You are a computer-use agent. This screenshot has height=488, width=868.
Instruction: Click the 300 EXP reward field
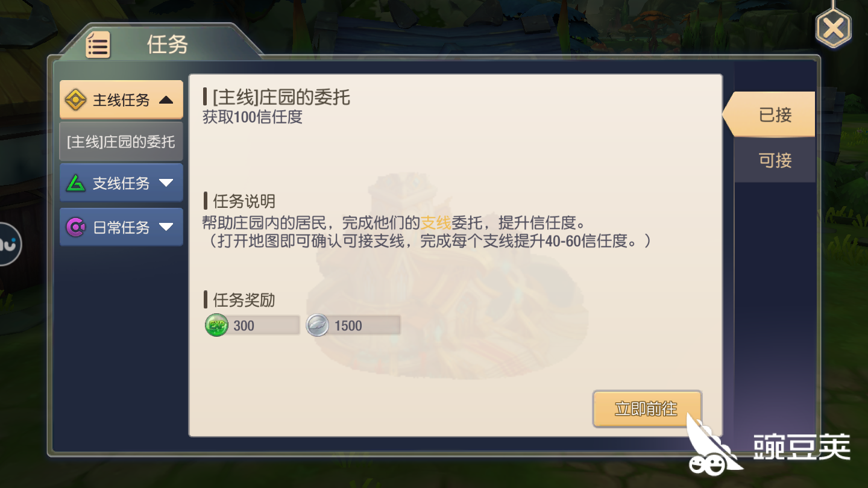coord(252,325)
